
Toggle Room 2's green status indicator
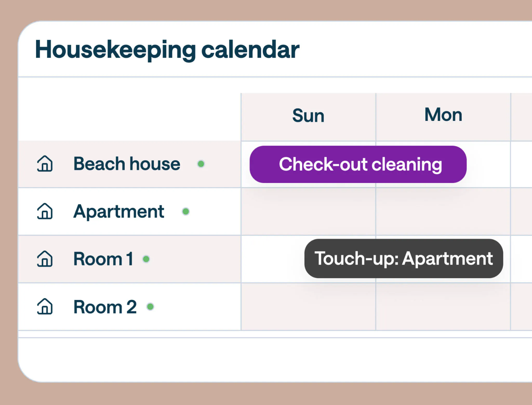[150, 307]
